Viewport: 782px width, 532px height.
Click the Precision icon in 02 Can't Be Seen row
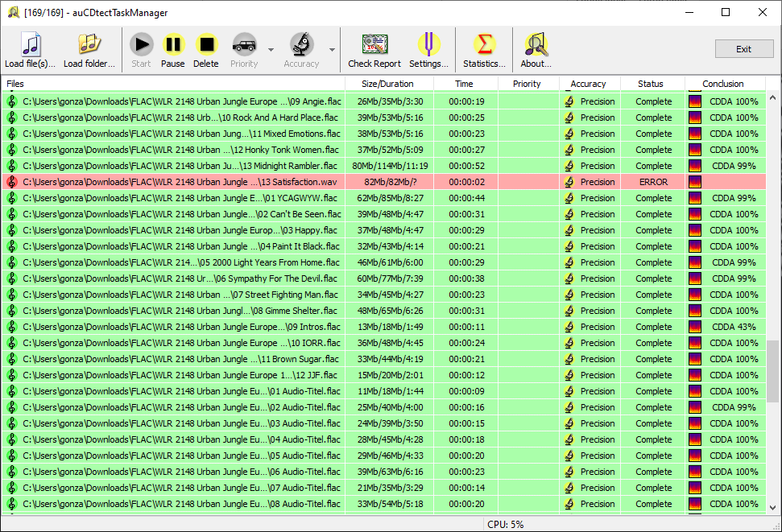tap(569, 214)
